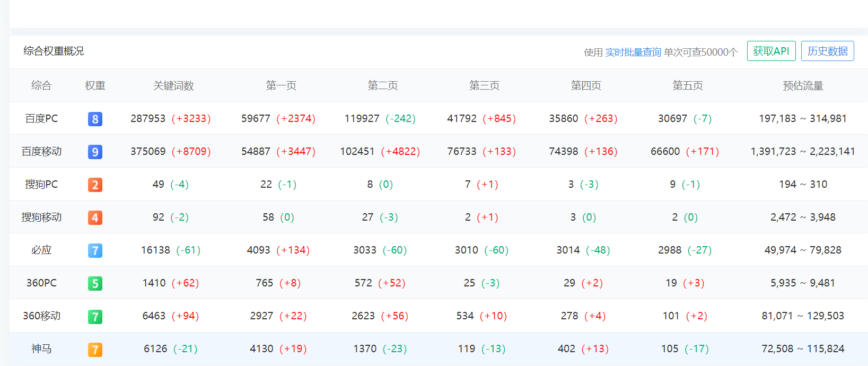Open the 历史数据 button
868x366 pixels.
click(827, 51)
